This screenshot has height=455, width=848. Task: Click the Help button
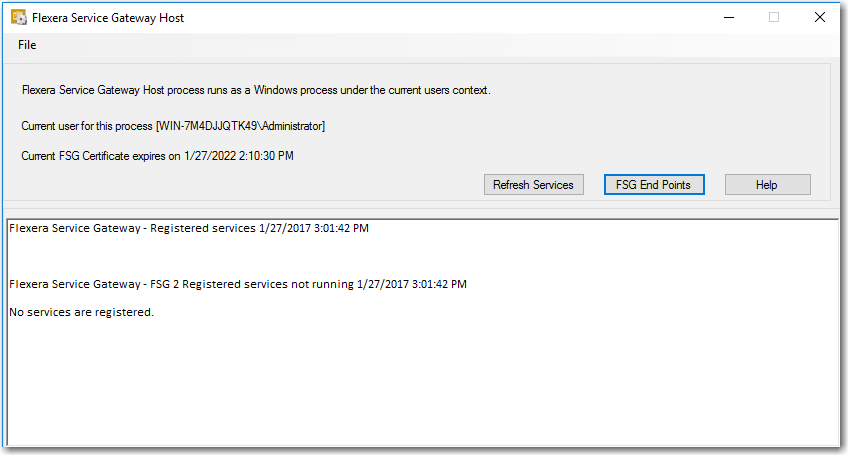[x=767, y=184]
